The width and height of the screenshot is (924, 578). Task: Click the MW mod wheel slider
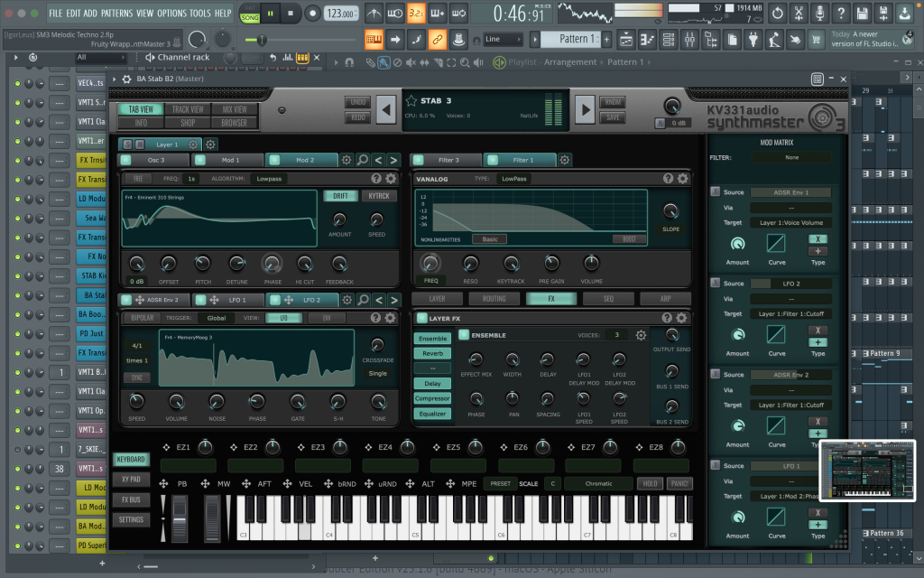[211, 519]
